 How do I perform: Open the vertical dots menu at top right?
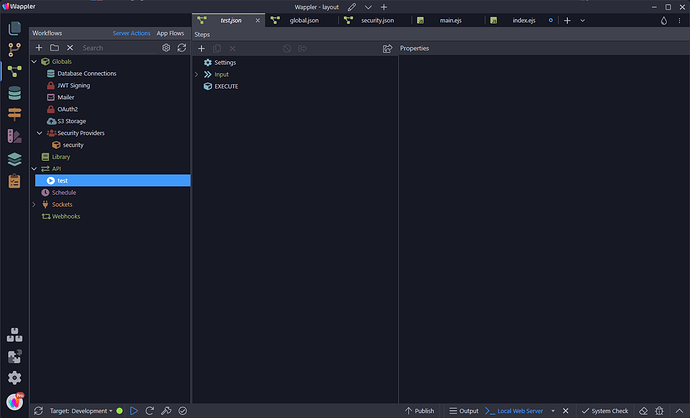click(680, 21)
